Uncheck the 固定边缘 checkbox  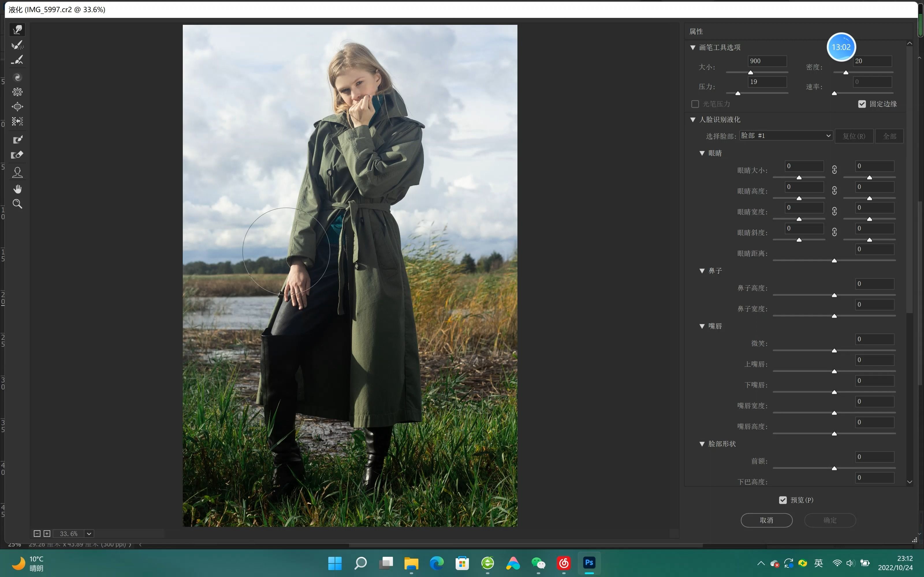[x=862, y=104]
